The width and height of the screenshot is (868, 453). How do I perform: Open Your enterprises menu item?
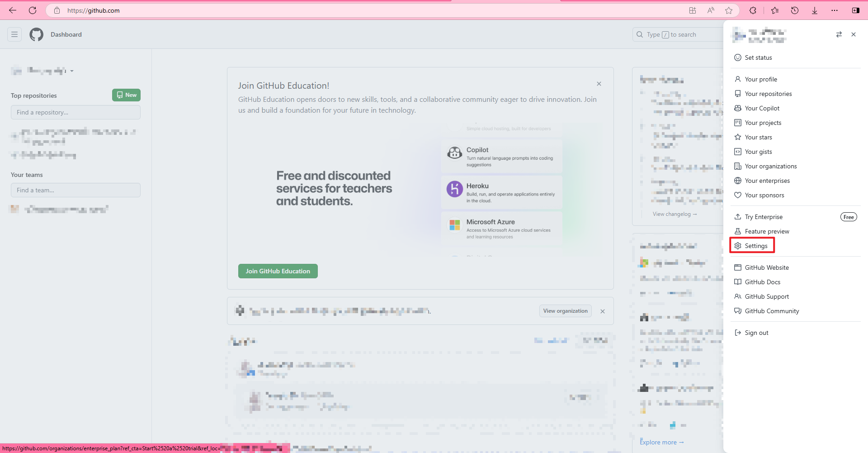[796, 181]
